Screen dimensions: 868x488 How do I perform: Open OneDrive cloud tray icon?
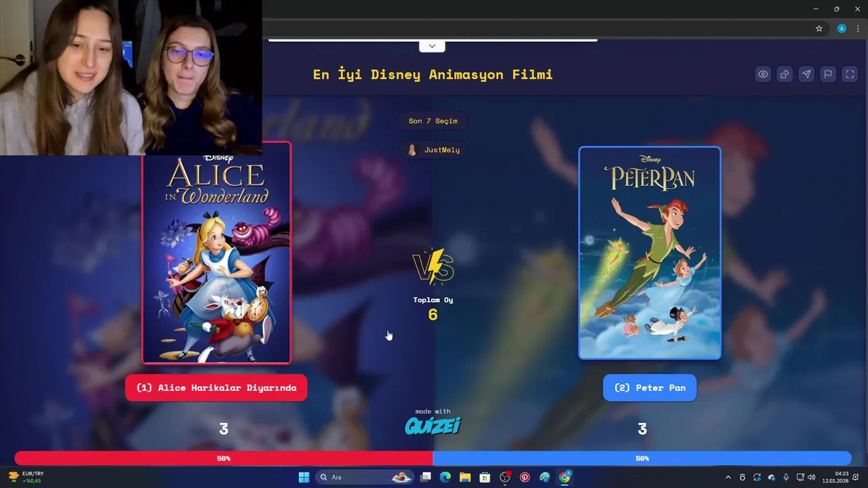point(772,477)
